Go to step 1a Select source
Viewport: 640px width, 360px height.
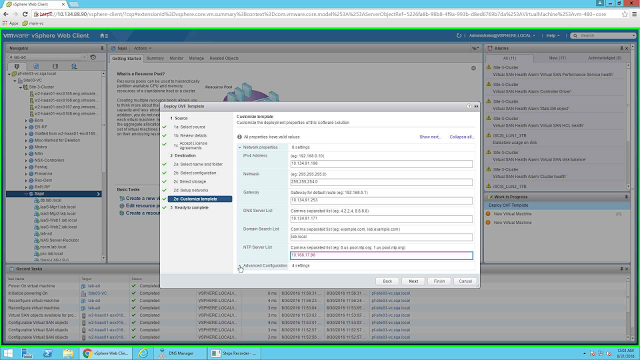click(x=190, y=127)
